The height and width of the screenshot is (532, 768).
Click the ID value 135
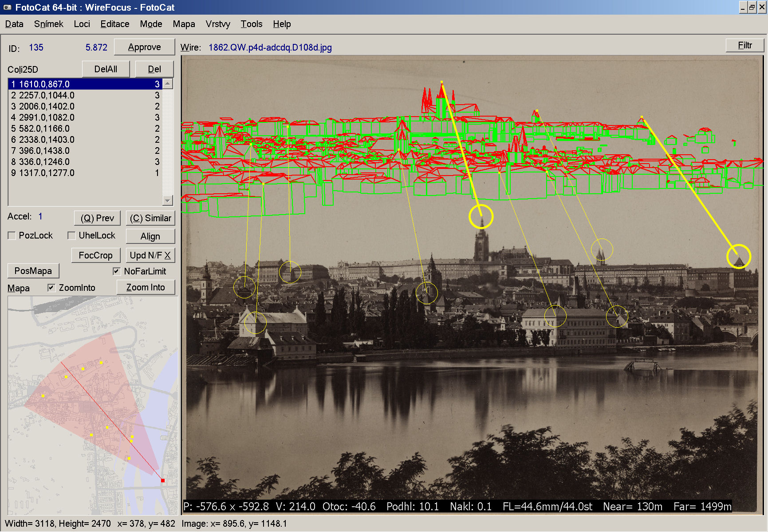(36, 47)
